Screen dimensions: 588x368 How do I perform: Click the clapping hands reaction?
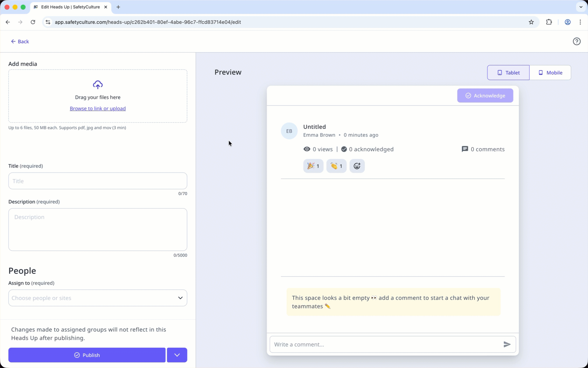[336, 166]
